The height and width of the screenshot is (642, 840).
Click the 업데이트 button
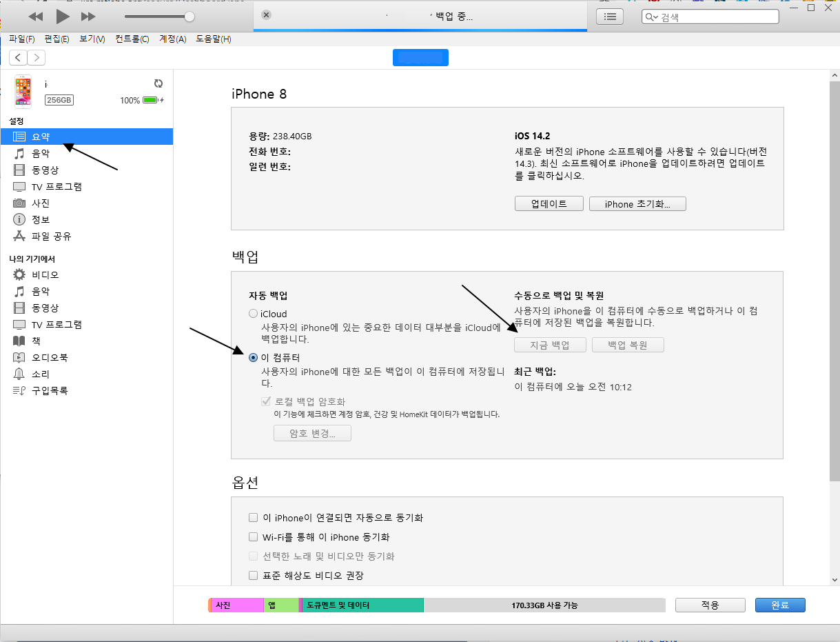click(549, 203)
